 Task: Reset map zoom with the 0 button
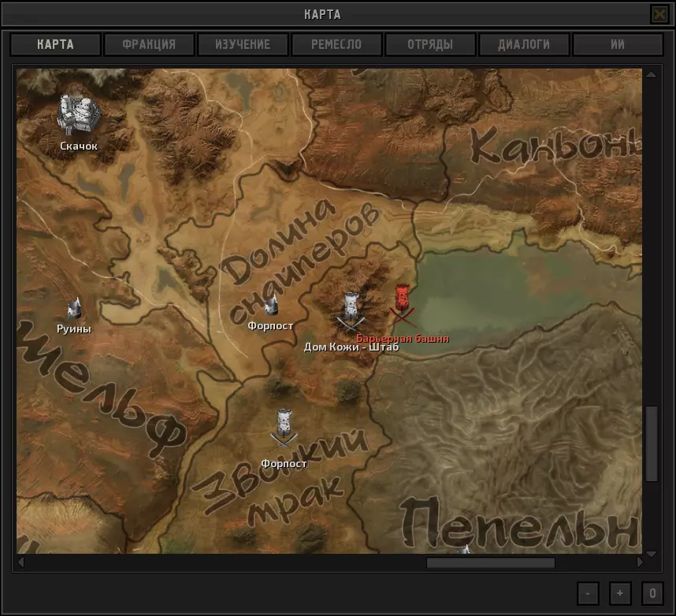(x=652, y=593)
